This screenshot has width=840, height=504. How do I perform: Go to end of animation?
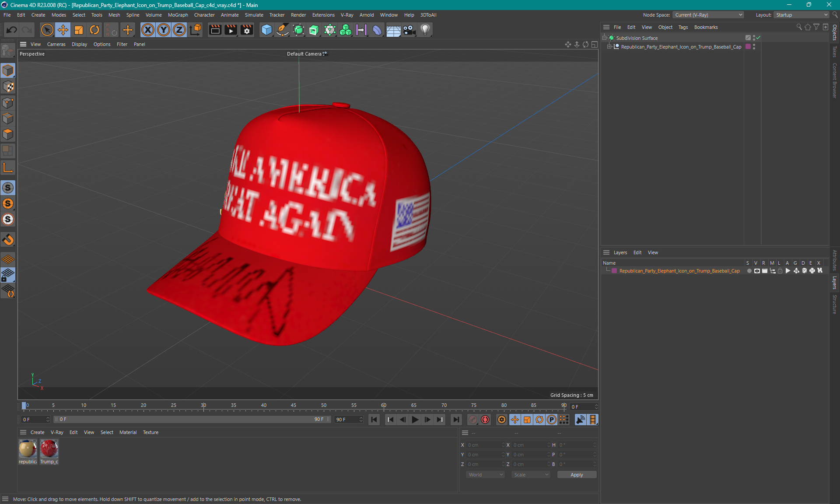click(456, 420)
